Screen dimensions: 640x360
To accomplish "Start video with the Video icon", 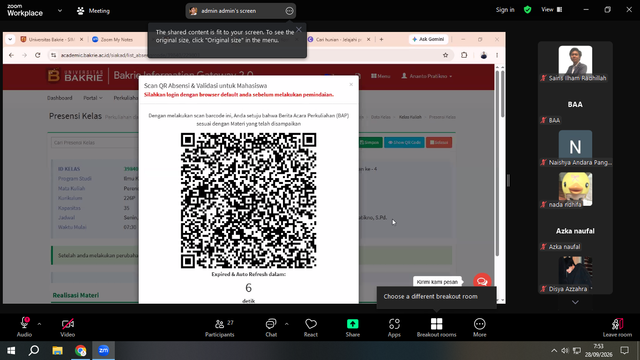I will 68,327.
